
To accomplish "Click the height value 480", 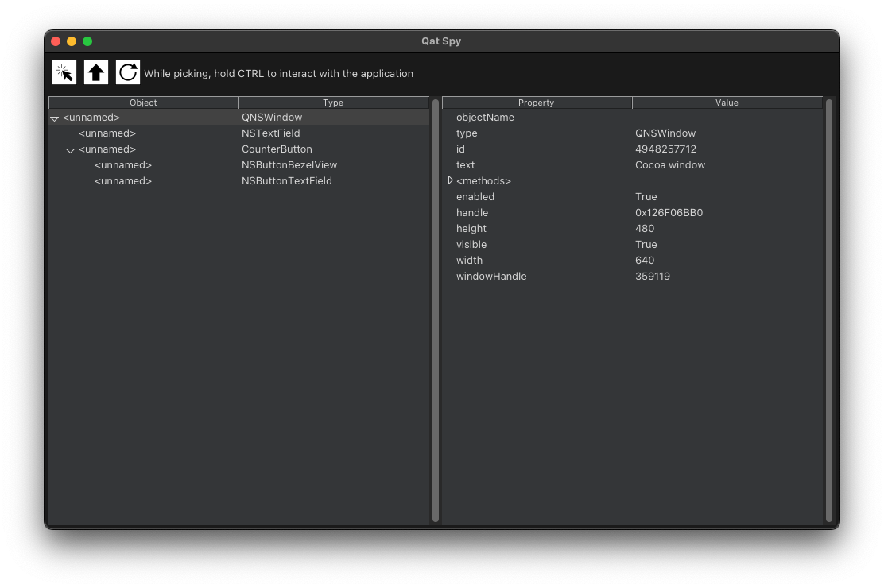I will [645, 228].
